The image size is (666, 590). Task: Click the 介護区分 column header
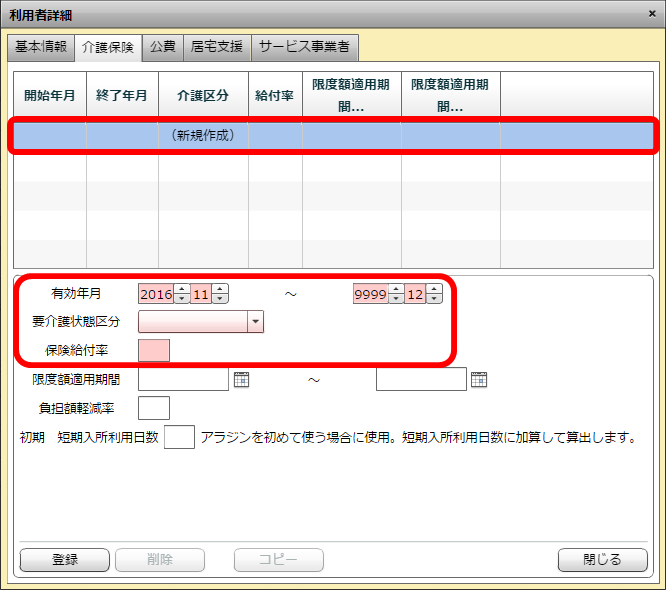pyautogui.click(x=203, y=96)
